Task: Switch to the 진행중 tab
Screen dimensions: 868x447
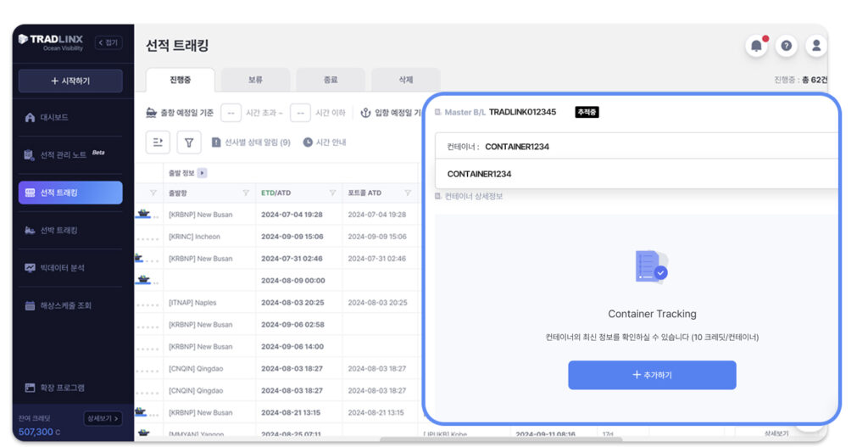Action: (181, 81)
